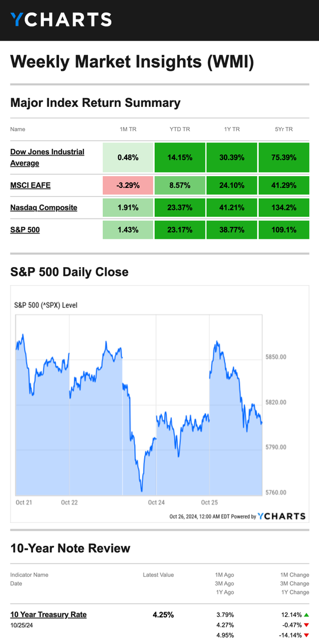Click the 1M TR column header

coord(128,129)
